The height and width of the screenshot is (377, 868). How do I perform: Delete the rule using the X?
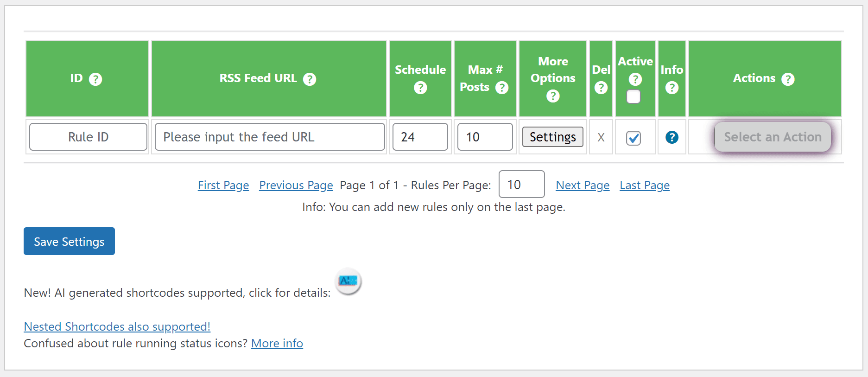point(601,137)
